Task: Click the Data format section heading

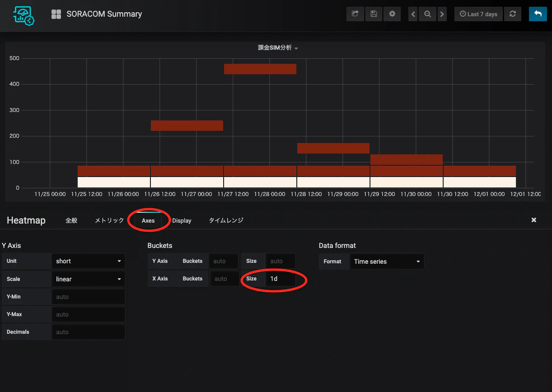Action: [x=337, y=246]
